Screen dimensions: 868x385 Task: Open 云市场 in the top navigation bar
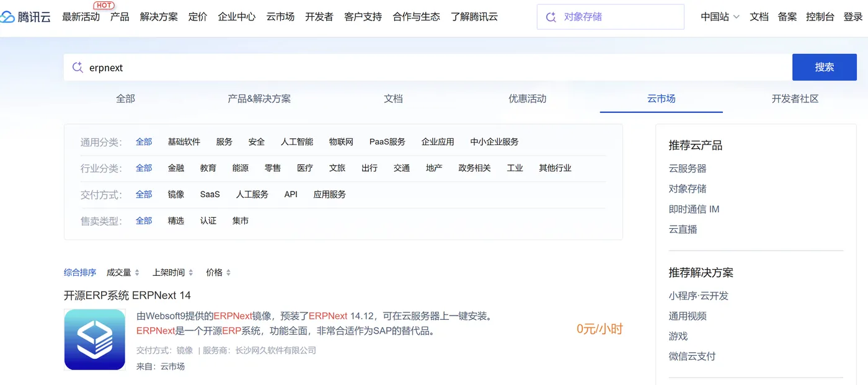[280, 17]
